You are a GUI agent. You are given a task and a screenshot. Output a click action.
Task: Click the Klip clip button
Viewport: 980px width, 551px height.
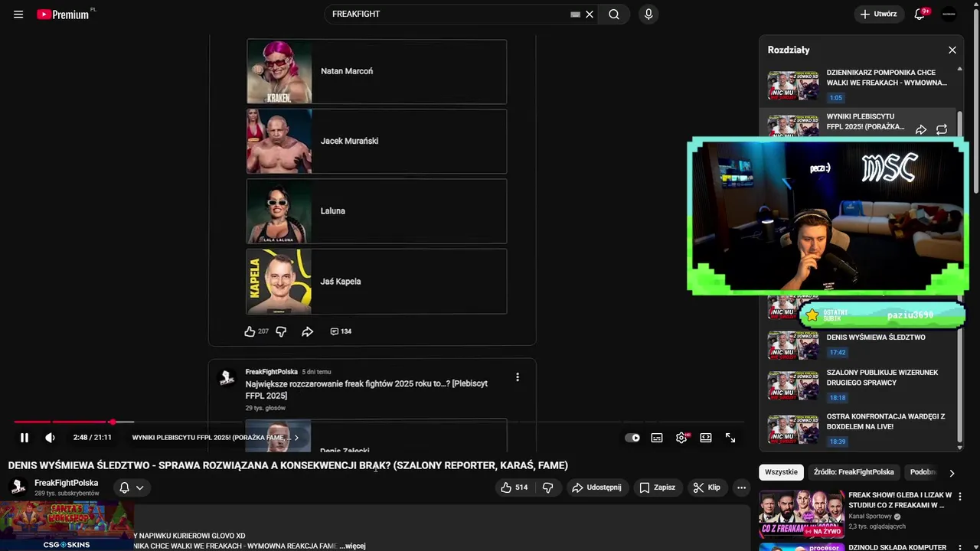(x=707, y=487)
